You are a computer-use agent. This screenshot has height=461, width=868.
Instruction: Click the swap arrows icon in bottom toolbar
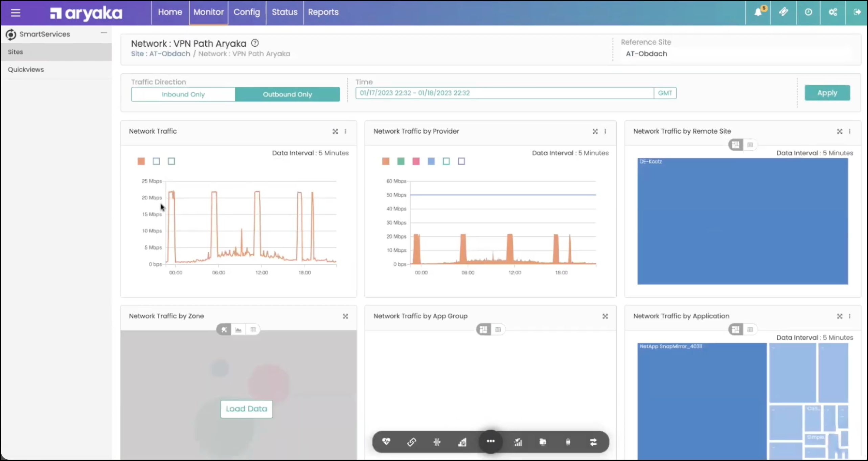pyautogui.click(x=593, y=442)
